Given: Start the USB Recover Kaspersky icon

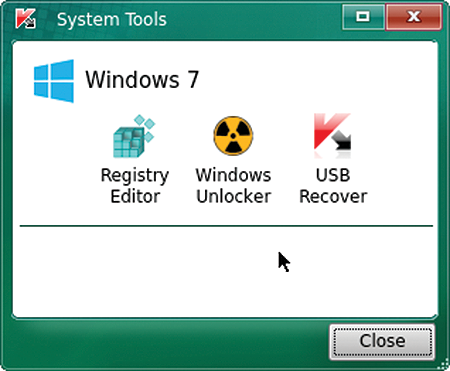Looking at the screenshot, I should (x=332, y=135).
